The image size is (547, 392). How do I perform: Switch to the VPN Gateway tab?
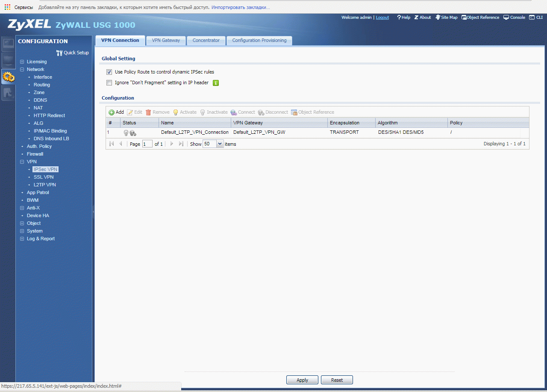click(166, 40)
